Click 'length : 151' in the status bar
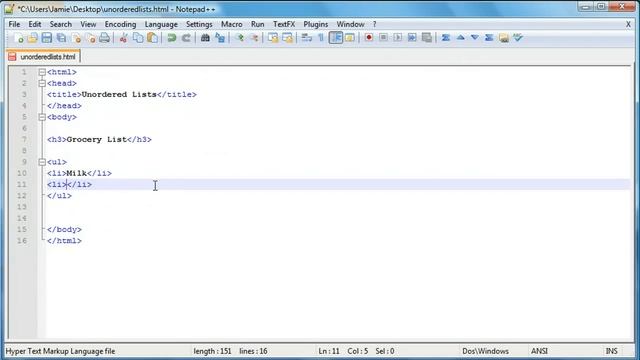 point(212,351)
